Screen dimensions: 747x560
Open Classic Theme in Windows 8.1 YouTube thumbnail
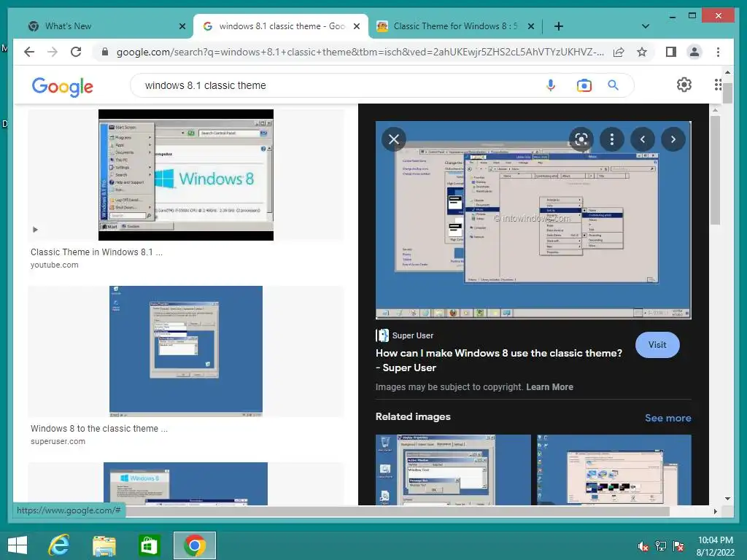pyautogui.click(x=186, y=175)
